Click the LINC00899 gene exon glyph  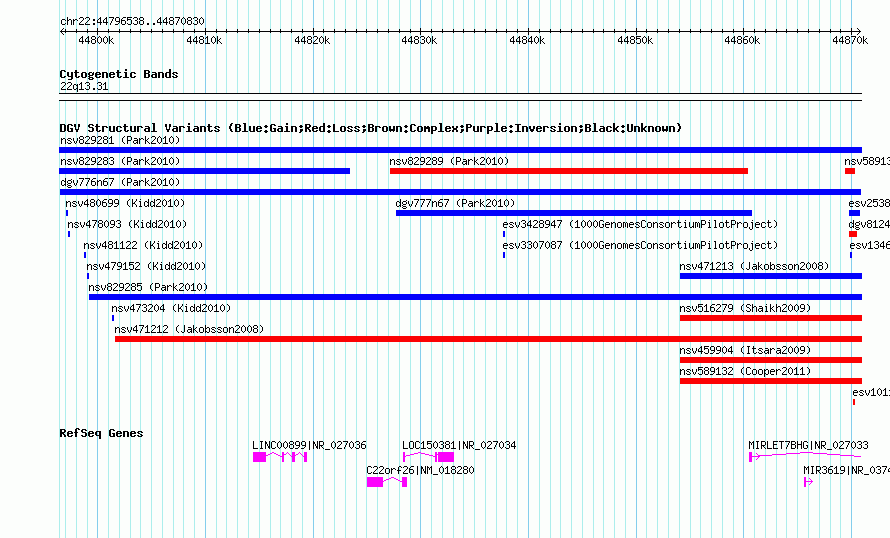(x=280, y=457)
